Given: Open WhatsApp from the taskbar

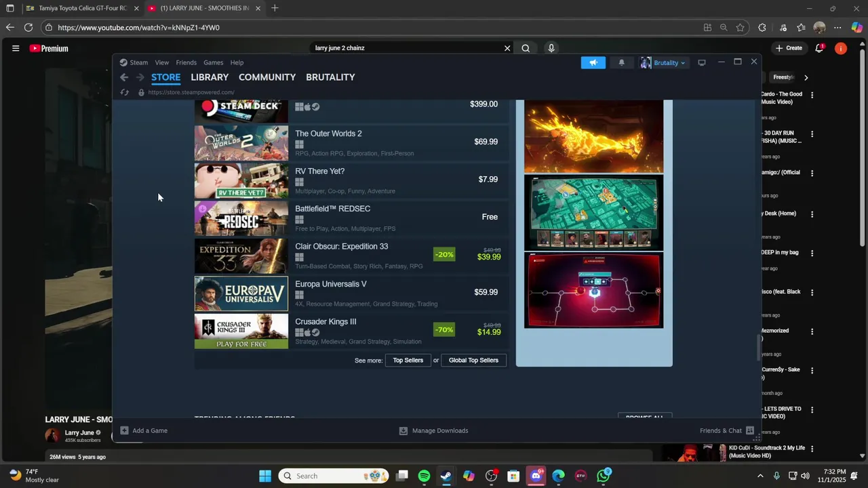Looking at the screenshot, I should point(603,476).
